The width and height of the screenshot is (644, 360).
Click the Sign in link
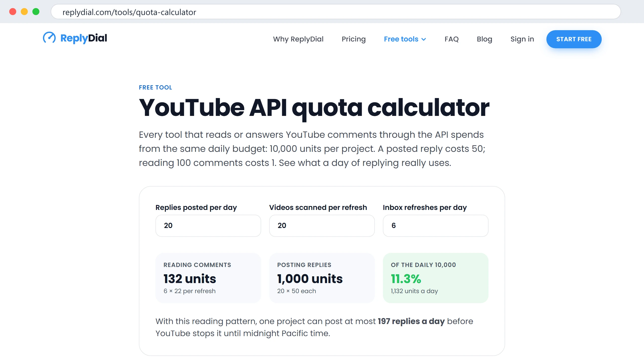tap(522, 39)
